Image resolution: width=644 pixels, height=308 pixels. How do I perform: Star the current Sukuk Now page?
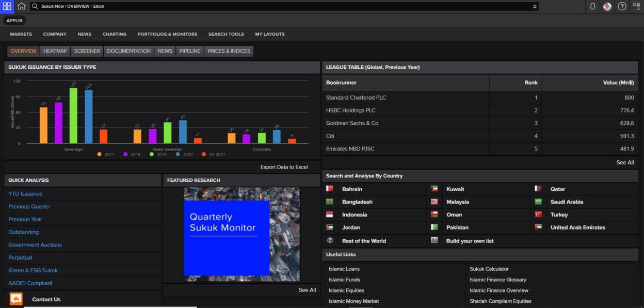click(535, 6)
